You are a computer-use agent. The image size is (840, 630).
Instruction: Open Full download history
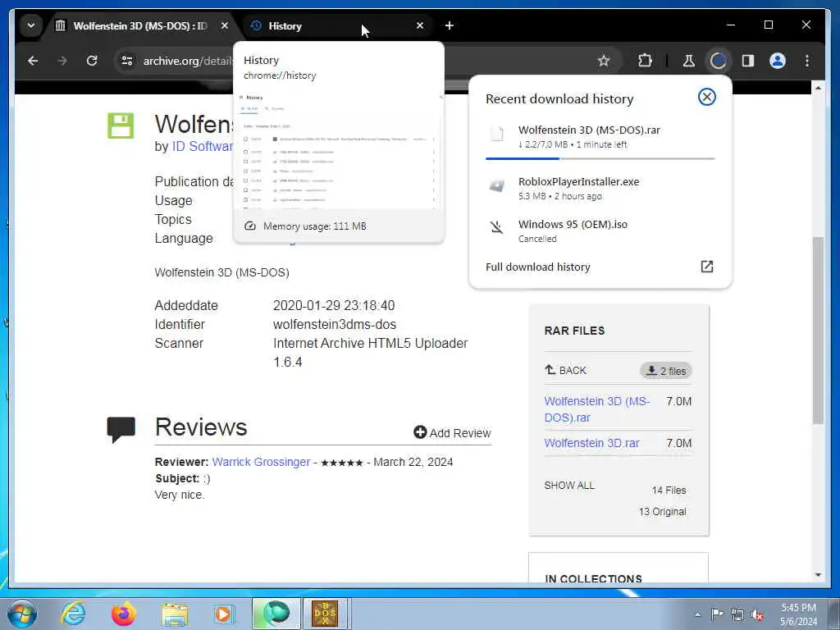(x=600, y=267)
